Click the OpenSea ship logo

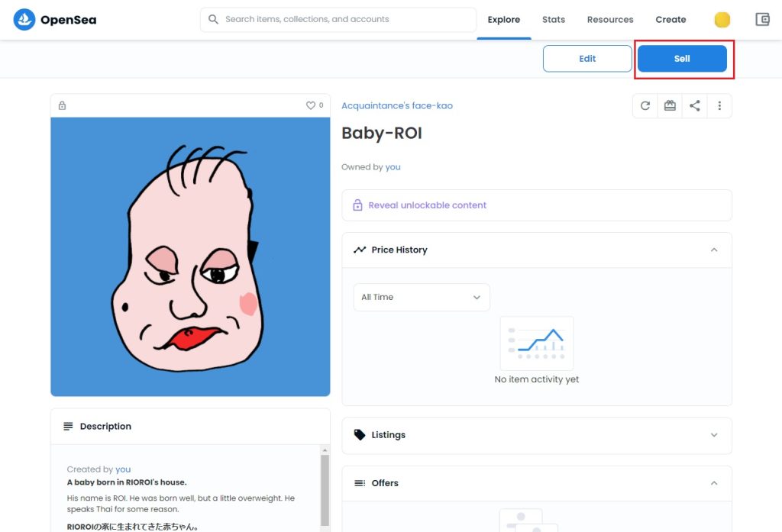[x=24, y=19]
